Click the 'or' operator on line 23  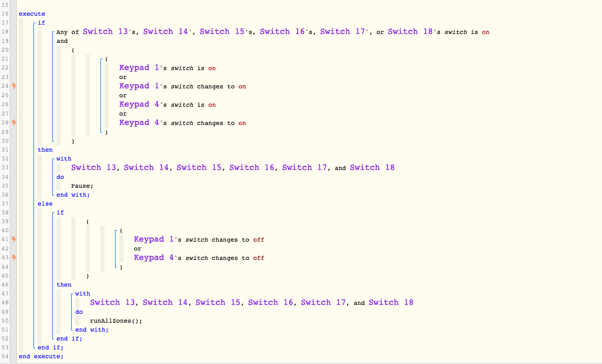(123, 77)
